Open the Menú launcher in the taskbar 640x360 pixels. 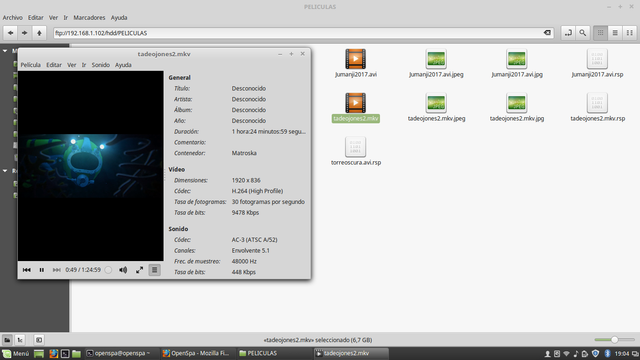coord(16,353)
